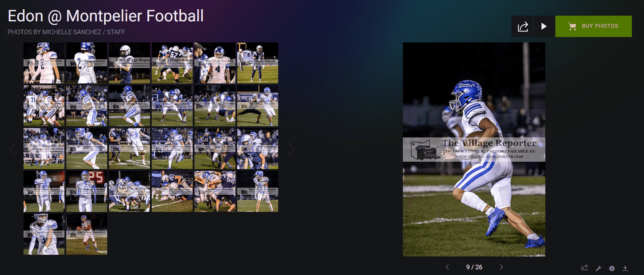Open the thumbnail with player number 71
The width and height of the screenshot is (644, 275).
pyautogui.click(x=44, y=106)
